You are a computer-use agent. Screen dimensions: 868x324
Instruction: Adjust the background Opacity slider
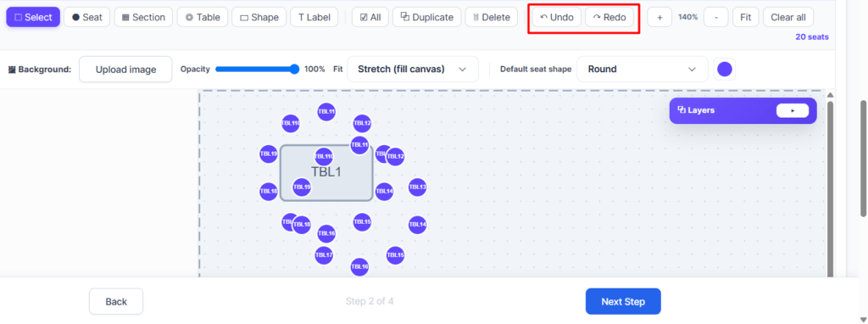258,70
